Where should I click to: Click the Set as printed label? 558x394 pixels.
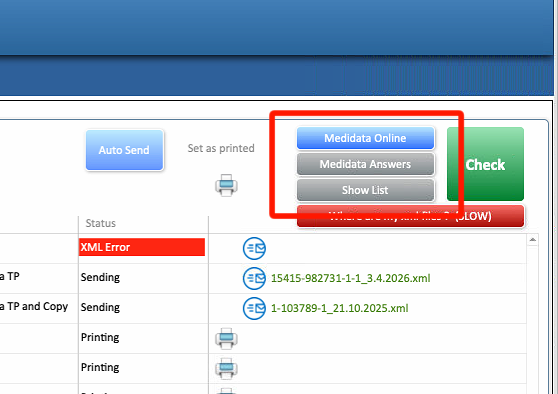[x=221, y=148]
